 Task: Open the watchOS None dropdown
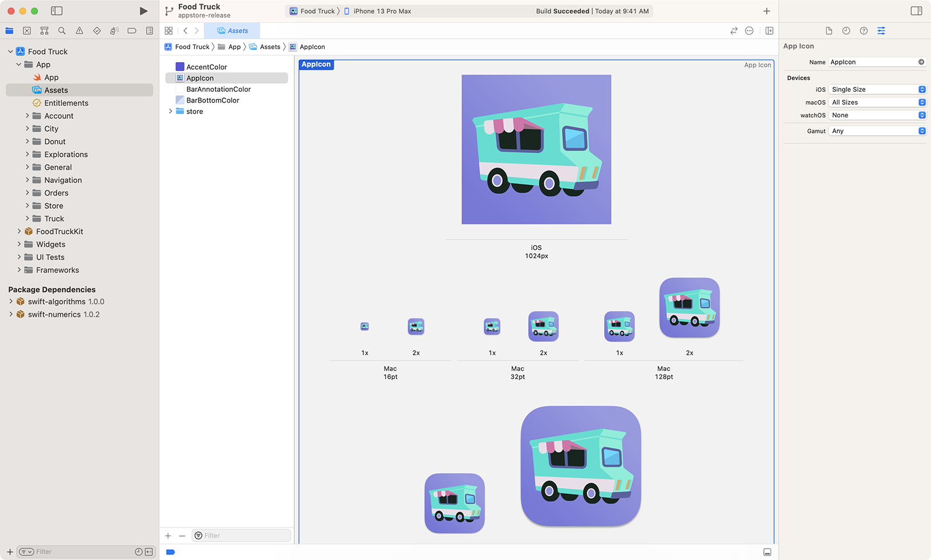tap(877, 115)
